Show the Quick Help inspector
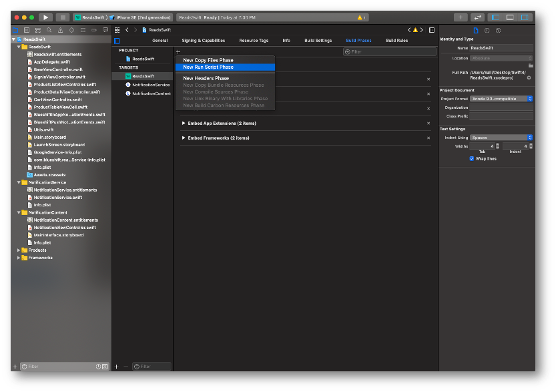The width and height of the screenshot is (556, 392). [498, 31]
